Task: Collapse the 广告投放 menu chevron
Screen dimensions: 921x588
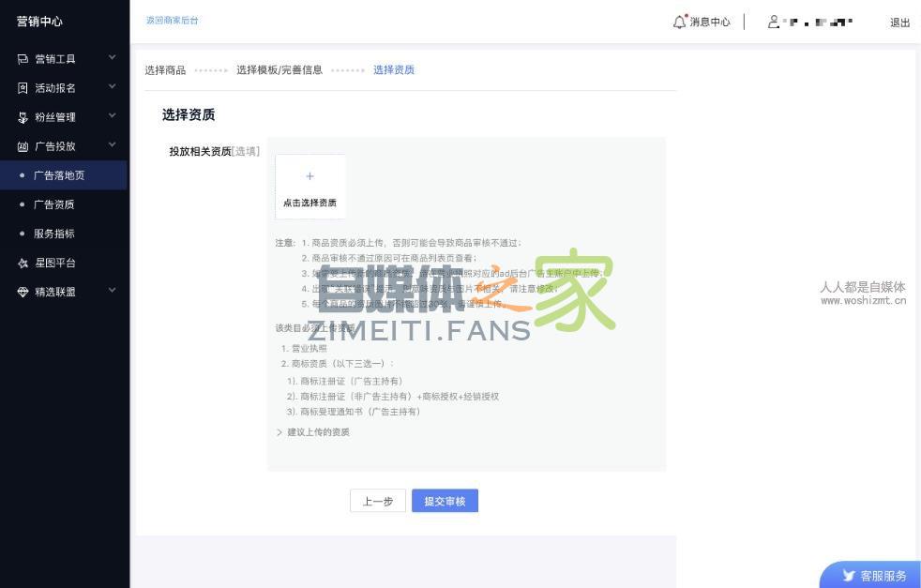Action: [112, 145]
